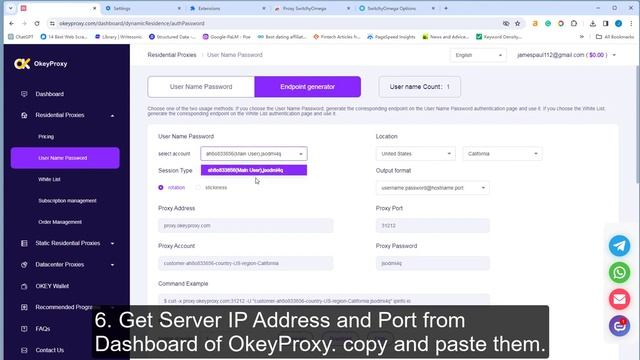The image size is (640, 360).
Task: Click Datacenter Proxies sidebar icon
Action: pos(24,264)
